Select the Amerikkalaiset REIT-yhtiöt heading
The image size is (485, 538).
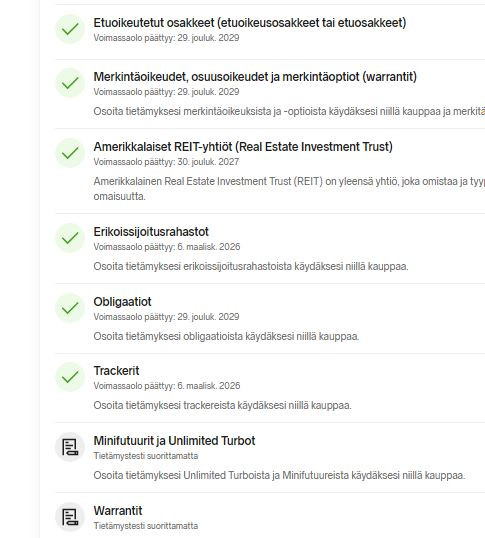[x=243, y=147]
